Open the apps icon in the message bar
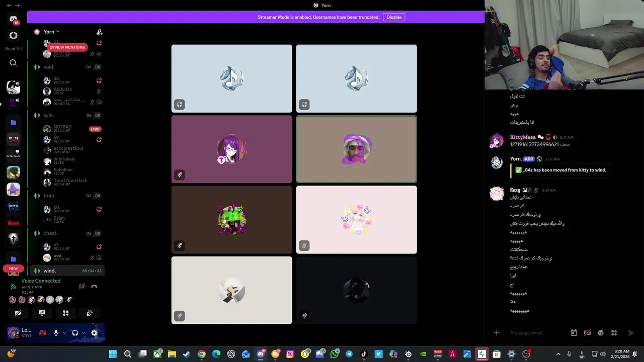 (x=614, y=333)
